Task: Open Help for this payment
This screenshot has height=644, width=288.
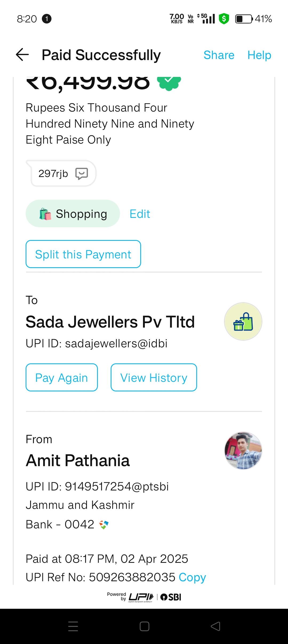Action: pos(259,55)
